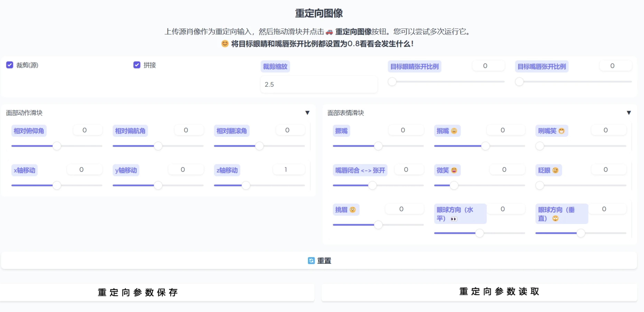
Task: Click the 挑眉 slider handle
Action: (x=378, y=225)
